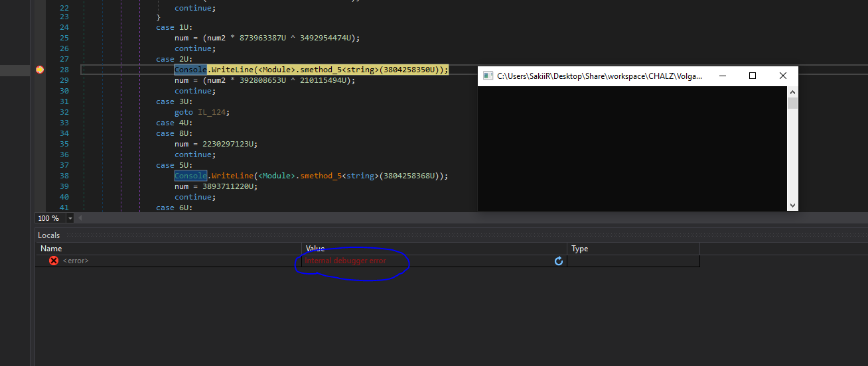Maximize the console window

[753, 76]
